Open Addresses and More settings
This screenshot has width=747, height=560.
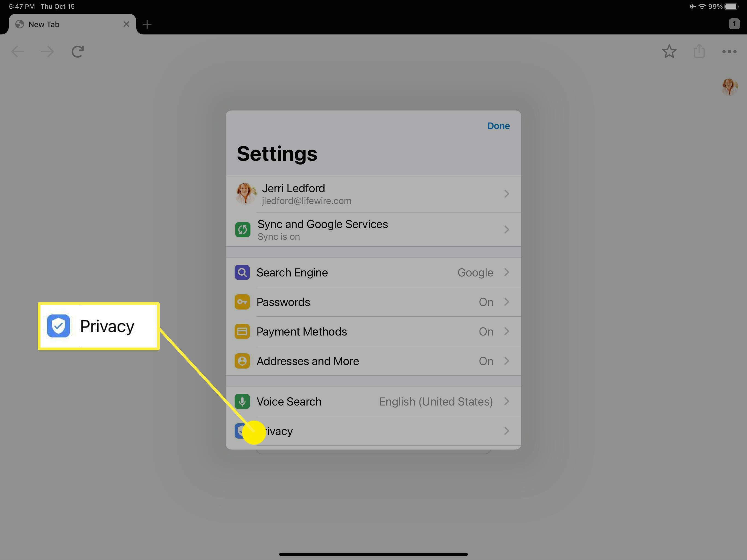coord(373,361)
